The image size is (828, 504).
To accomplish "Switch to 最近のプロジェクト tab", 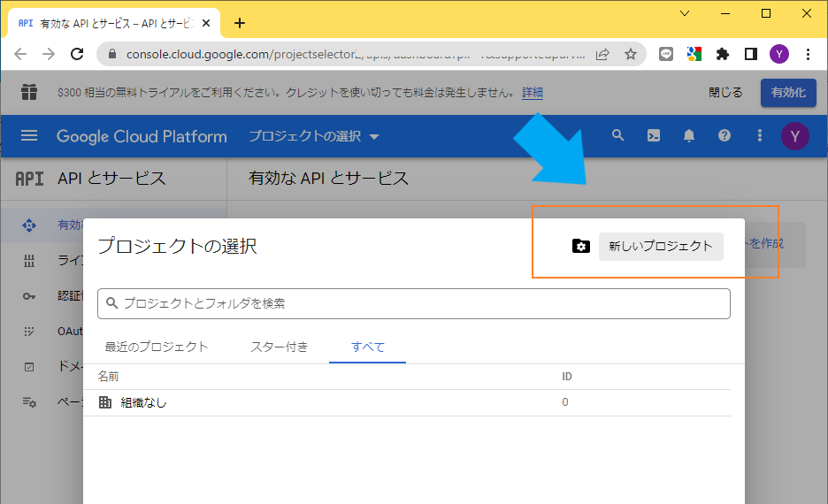I will (x=157, y=347).
